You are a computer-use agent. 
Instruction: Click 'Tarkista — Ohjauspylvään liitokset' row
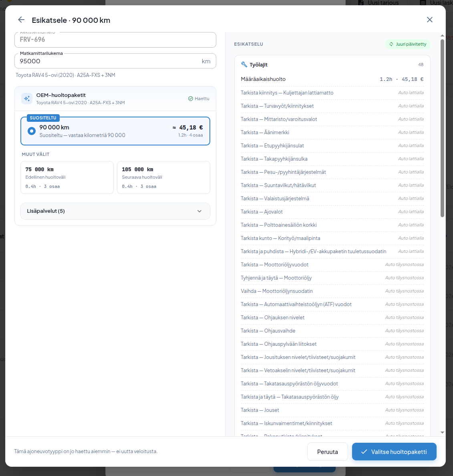pos(332,344)
